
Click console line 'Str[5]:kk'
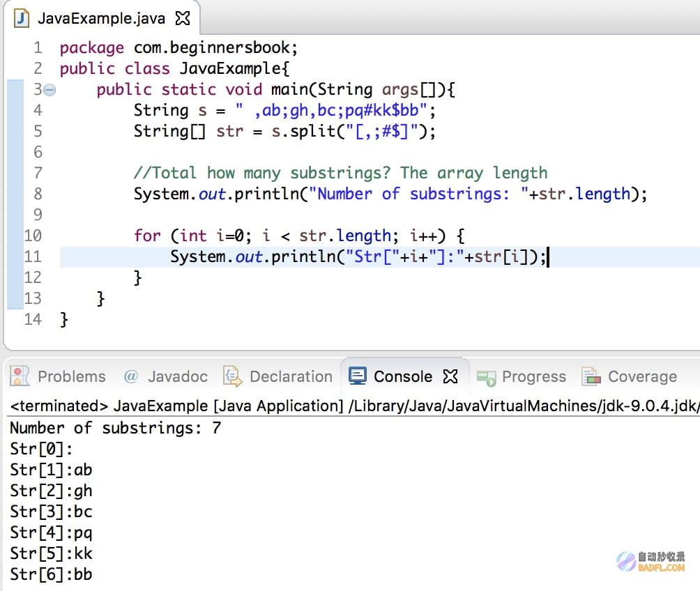coord(51,553)
